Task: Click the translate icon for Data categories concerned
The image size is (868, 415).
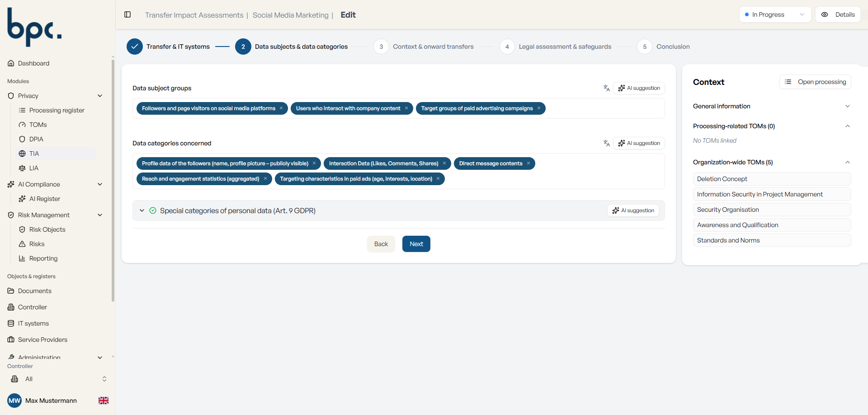Action: pyautogui.click(x=607, y=143)
